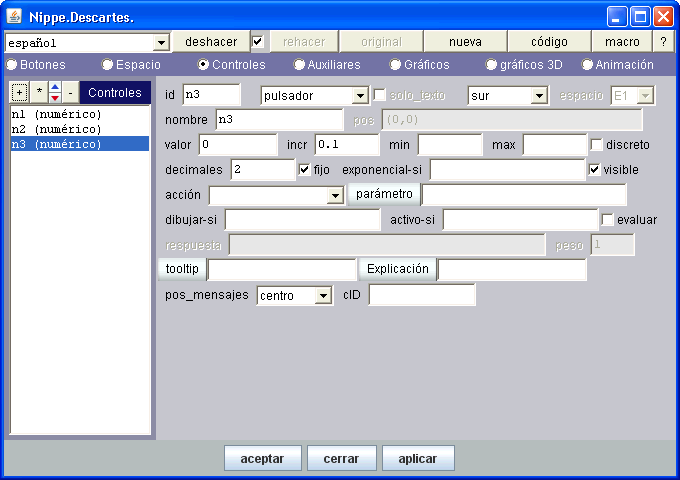Select n1 (numérico) in the controls list
The width and height of the screenshot is (680, 480).
[x=56, y=115]
